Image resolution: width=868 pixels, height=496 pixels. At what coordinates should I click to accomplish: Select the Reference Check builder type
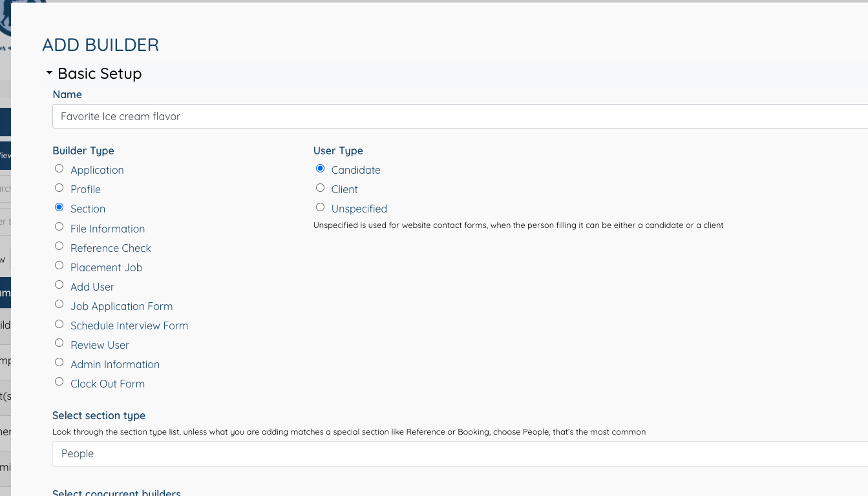click(59, 245)
